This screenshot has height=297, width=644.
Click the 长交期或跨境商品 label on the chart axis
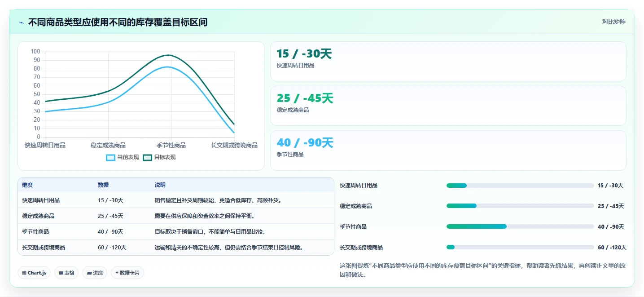point(234,145)
